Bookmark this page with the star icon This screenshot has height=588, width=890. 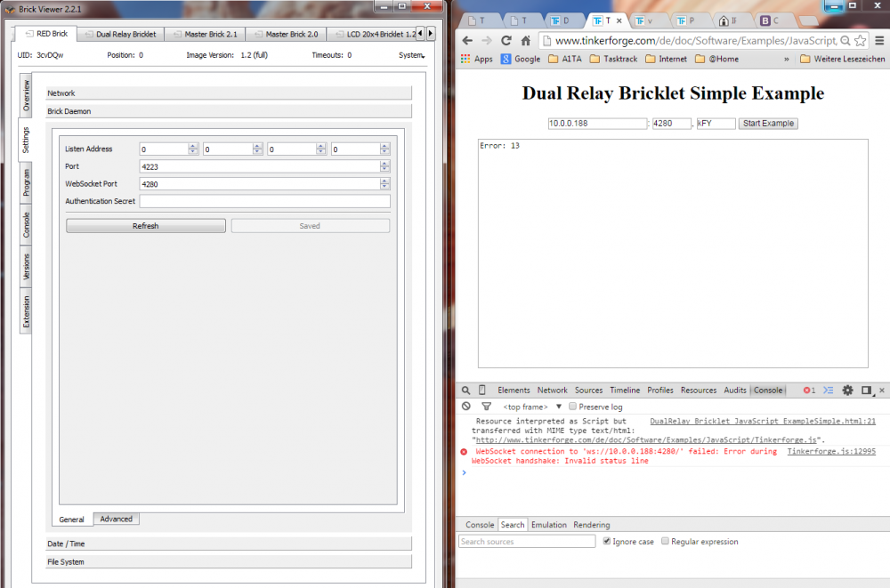(860, 41)
